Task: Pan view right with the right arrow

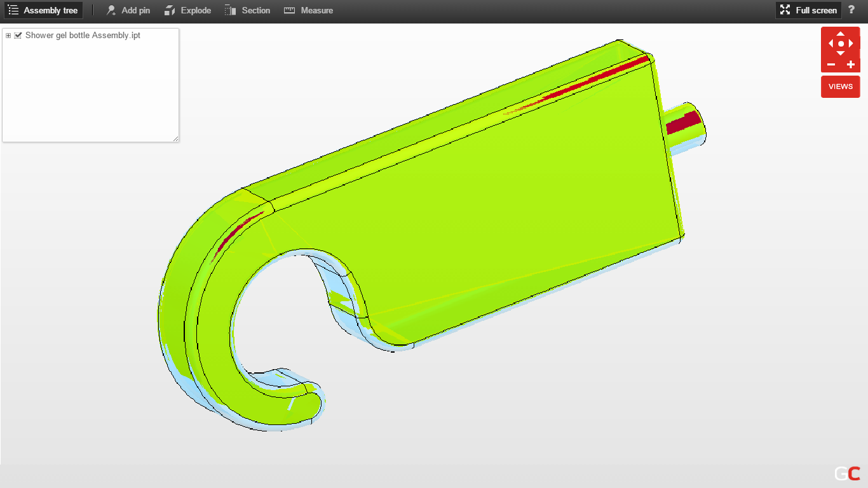Action: click(x=850, y=44)
